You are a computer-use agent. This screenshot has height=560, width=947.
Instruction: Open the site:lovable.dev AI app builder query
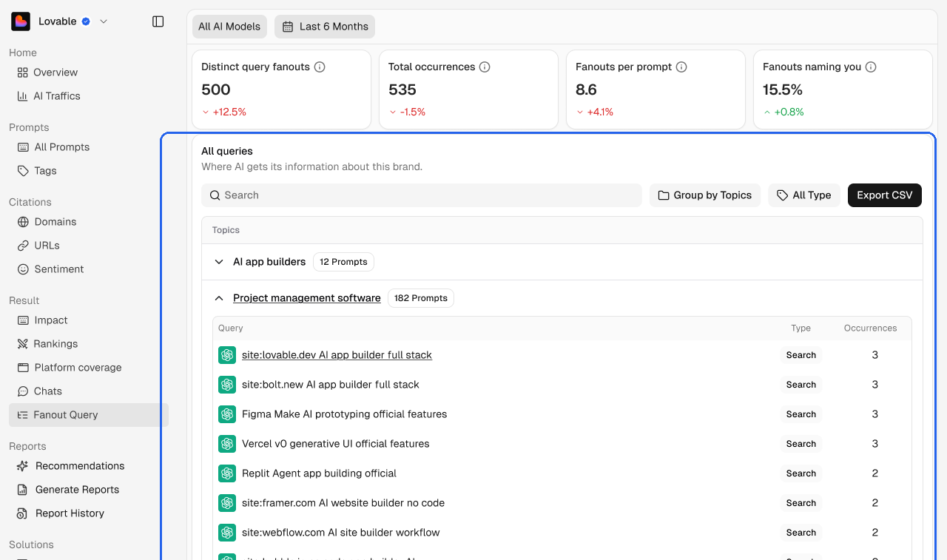(x=337, y=355)
